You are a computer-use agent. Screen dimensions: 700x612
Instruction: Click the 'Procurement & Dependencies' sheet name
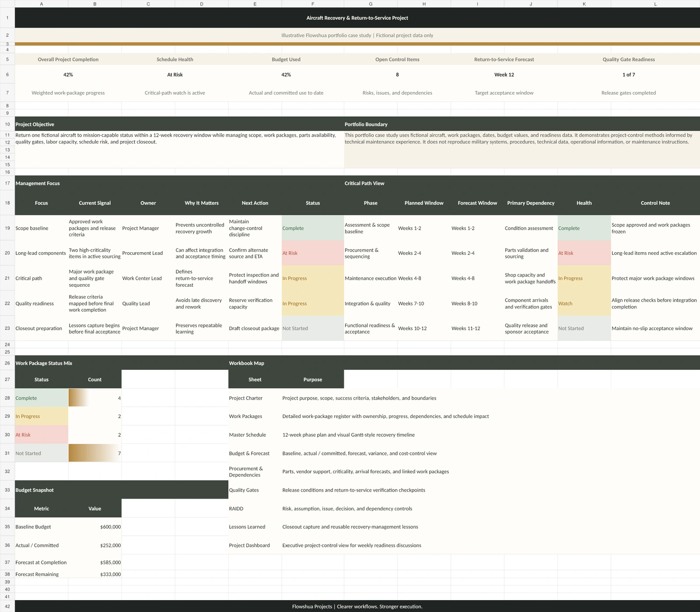[x=246, y=471]
